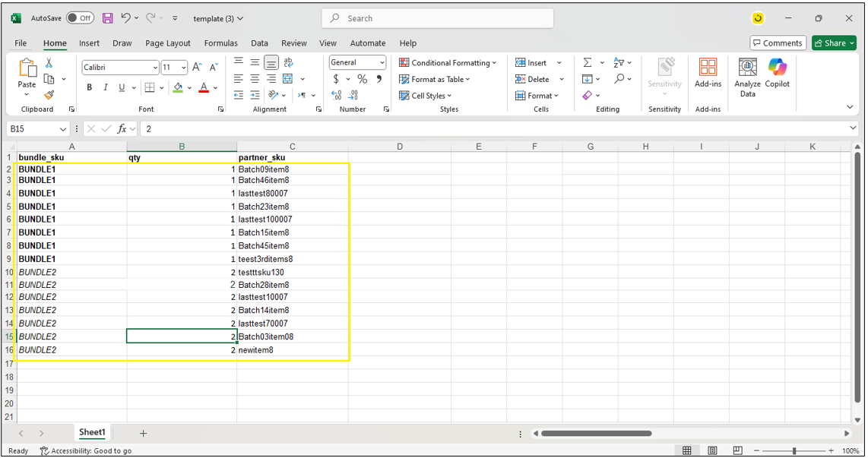Image resolution: width=868 pixels, height=458 pixels.
Task: Toggle Bold formatting
Action: pyautogui.click(x=90, y=88)
